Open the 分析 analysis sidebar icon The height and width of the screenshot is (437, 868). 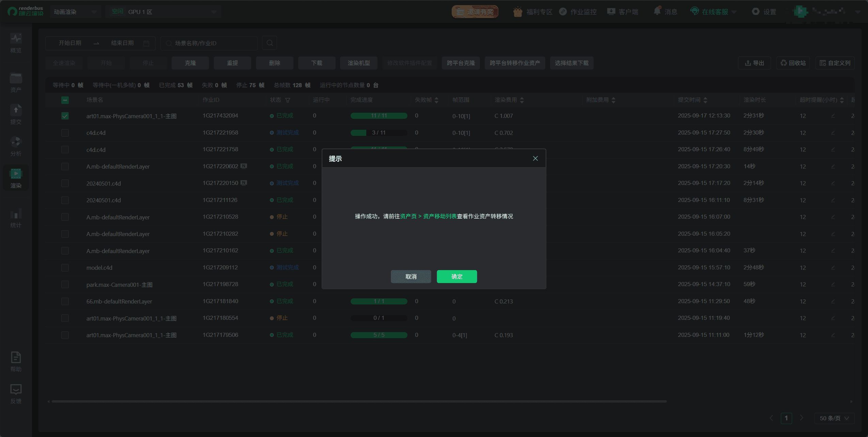coord(16,146)
